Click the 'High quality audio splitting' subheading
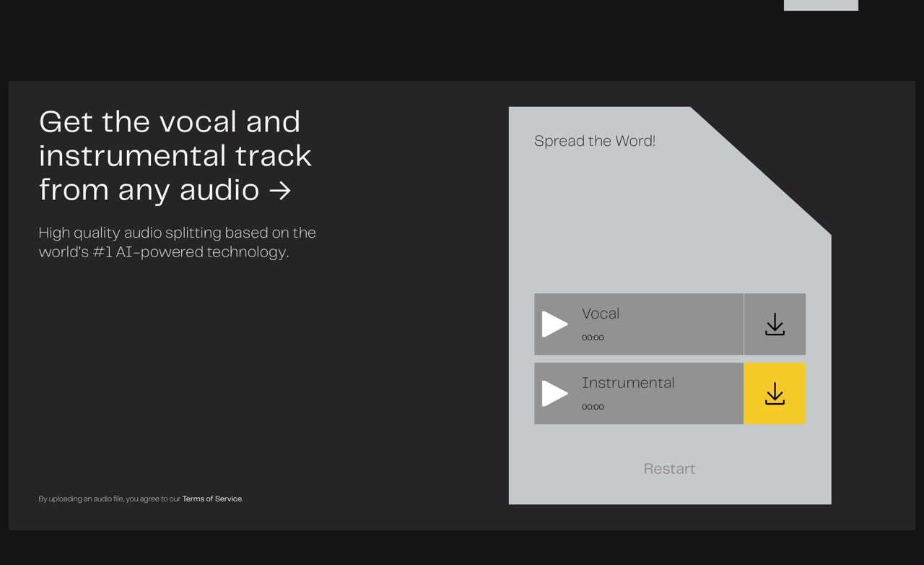 (177, 233)
